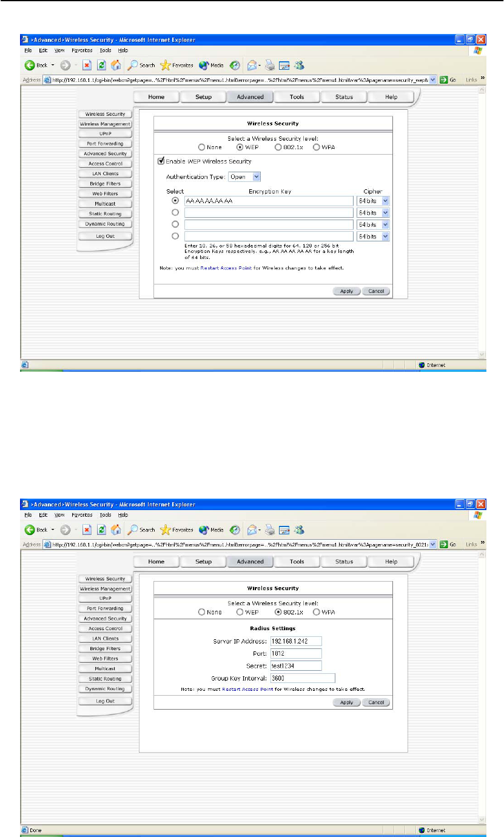Open the Status tab in the bottom 802.1x window
Viewport: 504px width, 837px height.
click(x=344, y=562)
